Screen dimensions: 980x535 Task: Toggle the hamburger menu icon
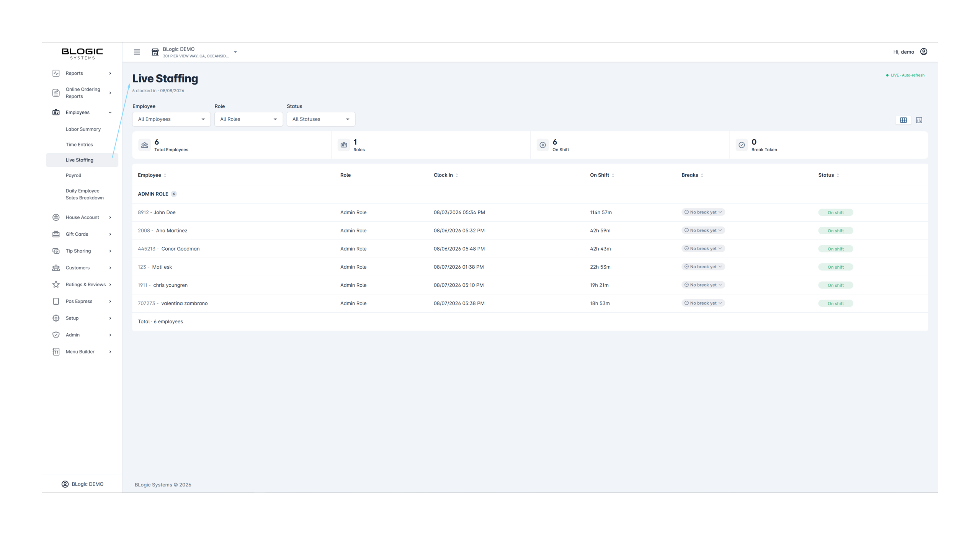click(137, 52)
